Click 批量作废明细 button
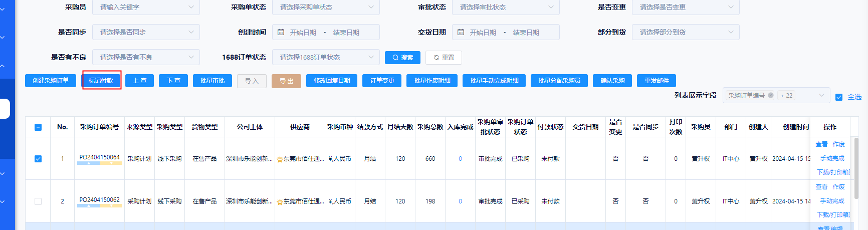The width and height of the screenshot is (868, 230). [x=432, y=81]
